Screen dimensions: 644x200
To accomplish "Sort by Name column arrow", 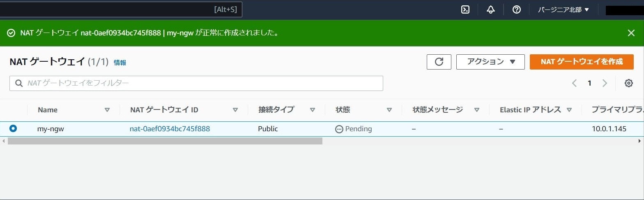I will pyautogui.click(x=107, y=110).
